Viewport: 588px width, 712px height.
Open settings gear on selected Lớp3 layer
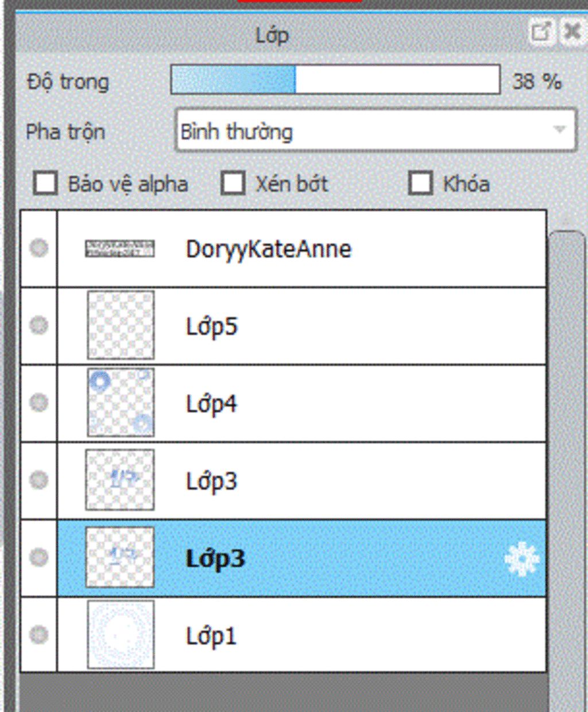click(521, 558)
